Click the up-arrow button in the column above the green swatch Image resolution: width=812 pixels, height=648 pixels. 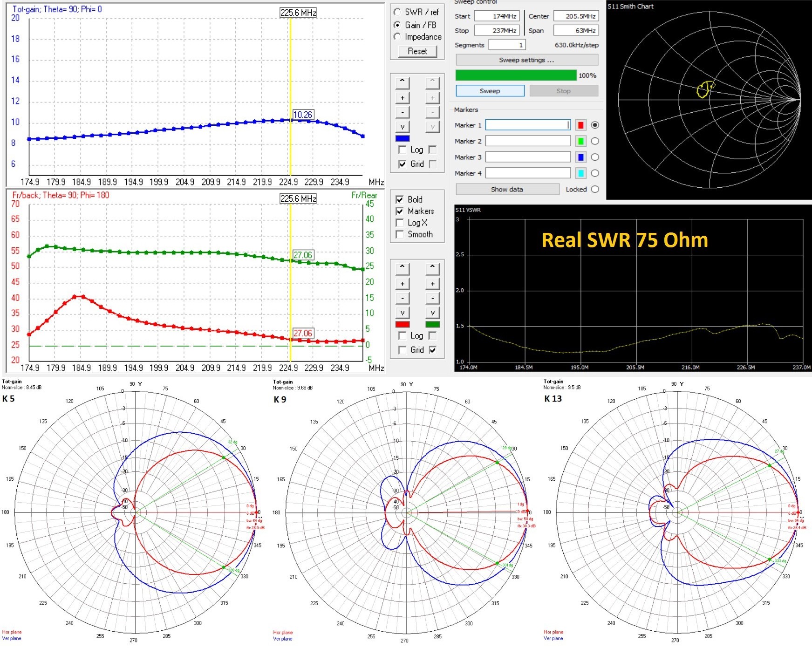(432, 268)
